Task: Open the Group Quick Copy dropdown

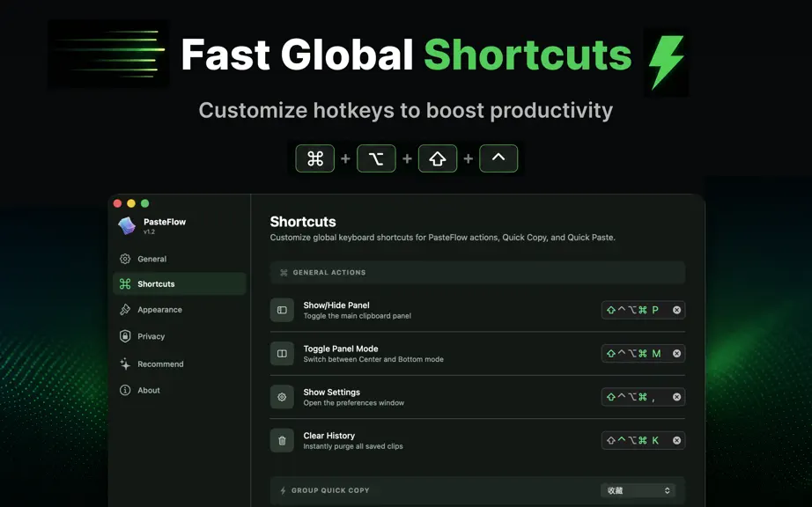Action: point(638,490)
